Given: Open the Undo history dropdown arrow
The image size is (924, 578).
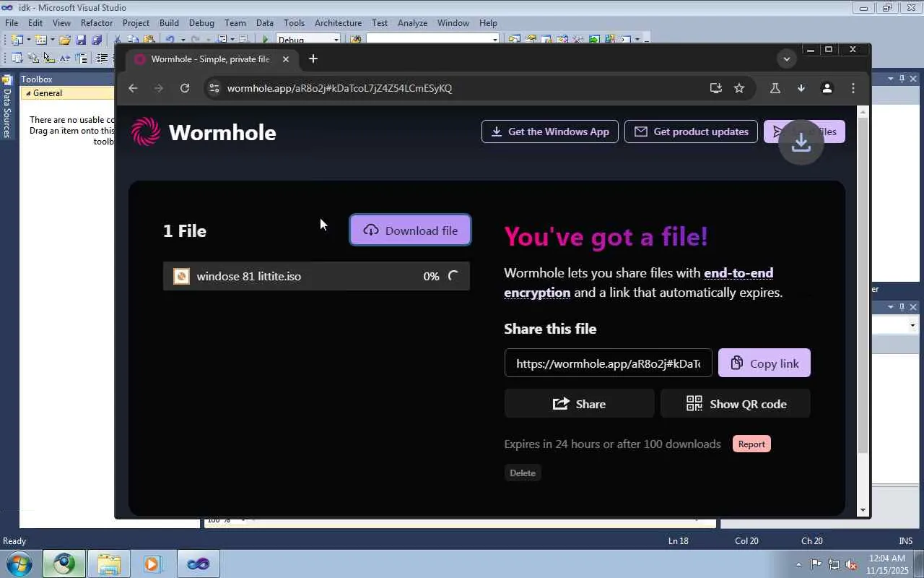Looking at the screenshot, I should (x=183, y=40).
